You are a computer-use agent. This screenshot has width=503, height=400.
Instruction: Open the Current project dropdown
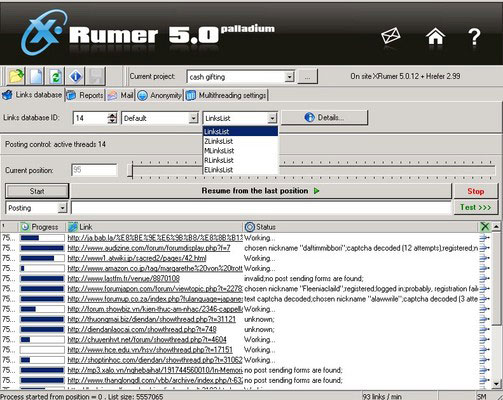(289, 77)
